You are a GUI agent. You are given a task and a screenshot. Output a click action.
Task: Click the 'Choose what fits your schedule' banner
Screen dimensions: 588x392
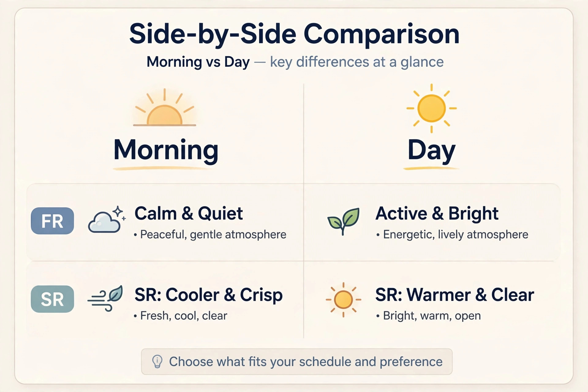click(297, 362)
